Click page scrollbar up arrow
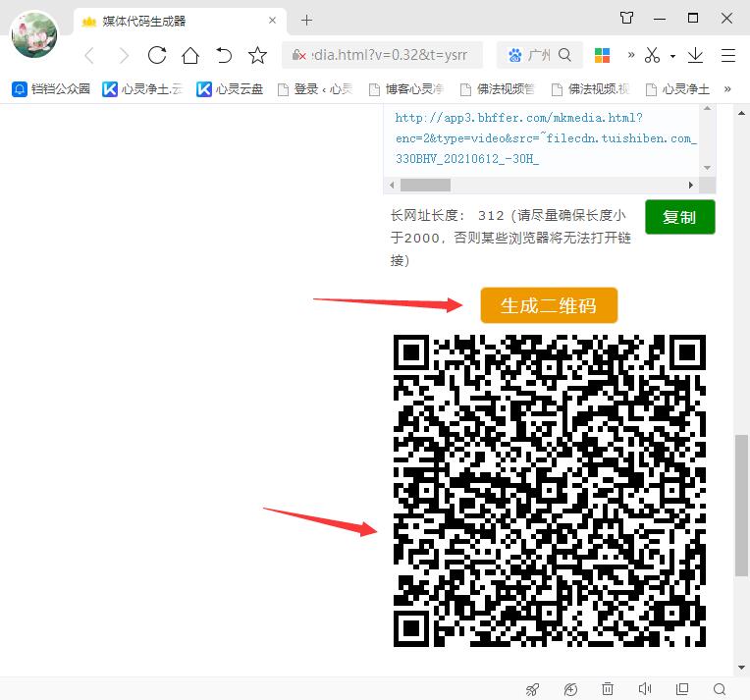The image size is (750, 700). pos(741,114)
